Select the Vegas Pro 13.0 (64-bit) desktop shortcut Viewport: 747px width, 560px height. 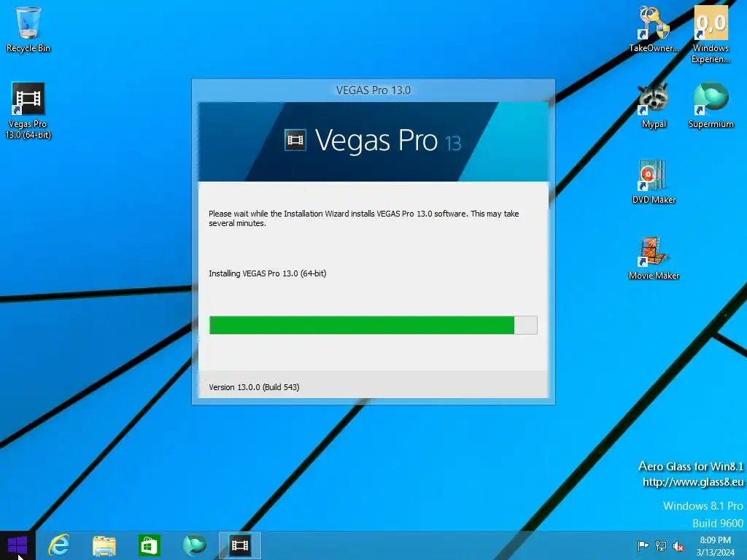click(x=28, y=111)
